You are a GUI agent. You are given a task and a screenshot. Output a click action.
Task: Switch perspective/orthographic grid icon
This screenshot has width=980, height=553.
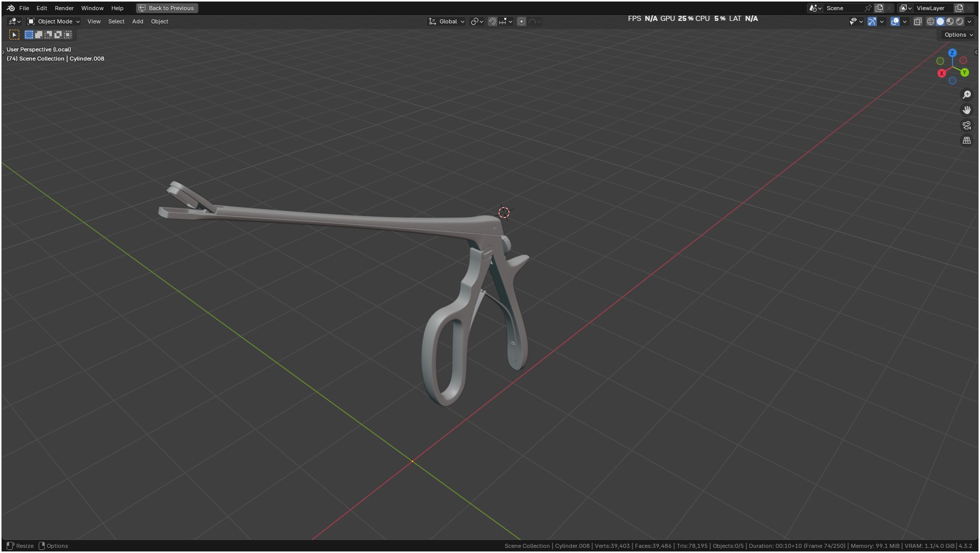point(967,141)
